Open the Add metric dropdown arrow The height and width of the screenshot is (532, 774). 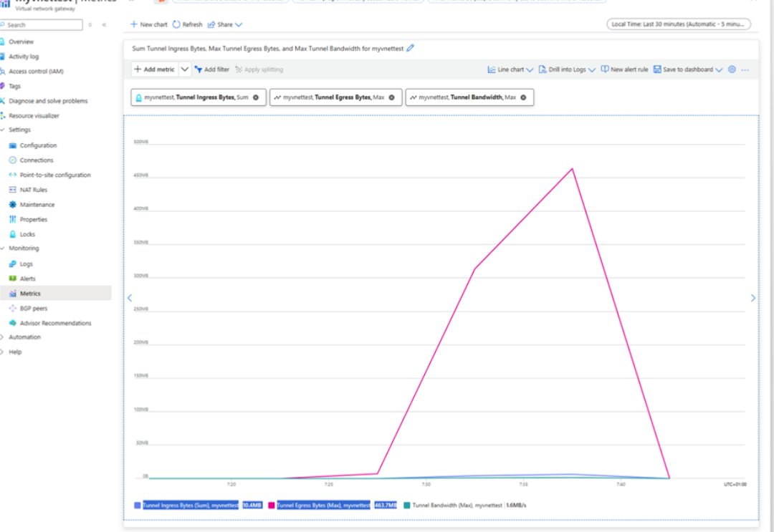185,69
